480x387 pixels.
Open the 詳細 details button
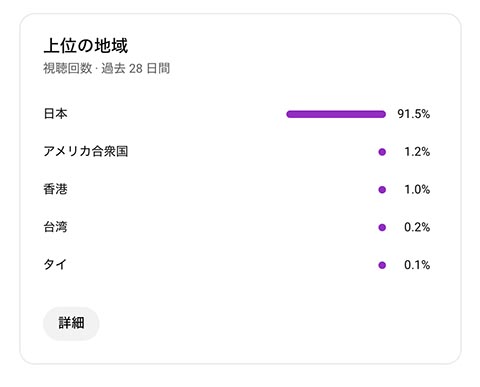tap(71, 323)
